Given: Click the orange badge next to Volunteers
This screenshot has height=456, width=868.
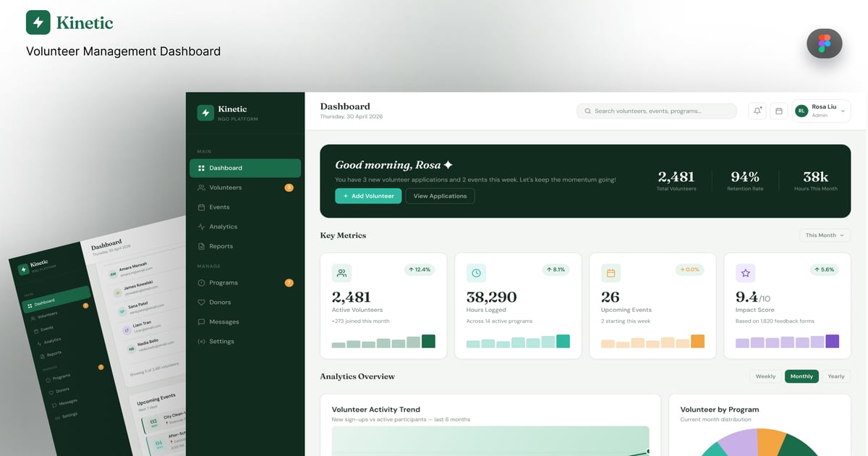Looking at the screenshot, I should click(x=289, y=187).
